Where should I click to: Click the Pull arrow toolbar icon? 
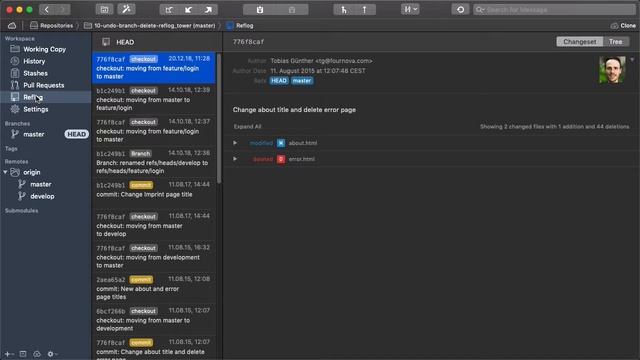188,9
